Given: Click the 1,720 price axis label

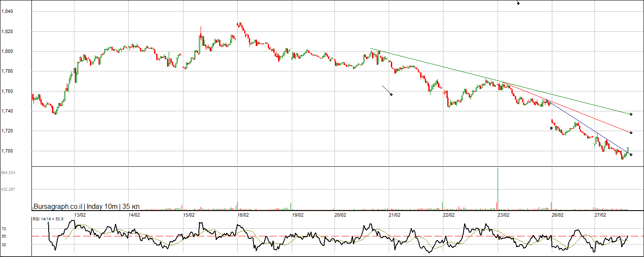Looking at the screenshot, I should (7, 131).
